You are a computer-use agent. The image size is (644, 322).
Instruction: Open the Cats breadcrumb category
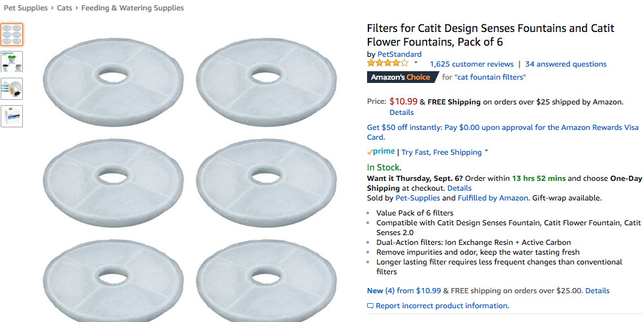(x=65, y=8)
